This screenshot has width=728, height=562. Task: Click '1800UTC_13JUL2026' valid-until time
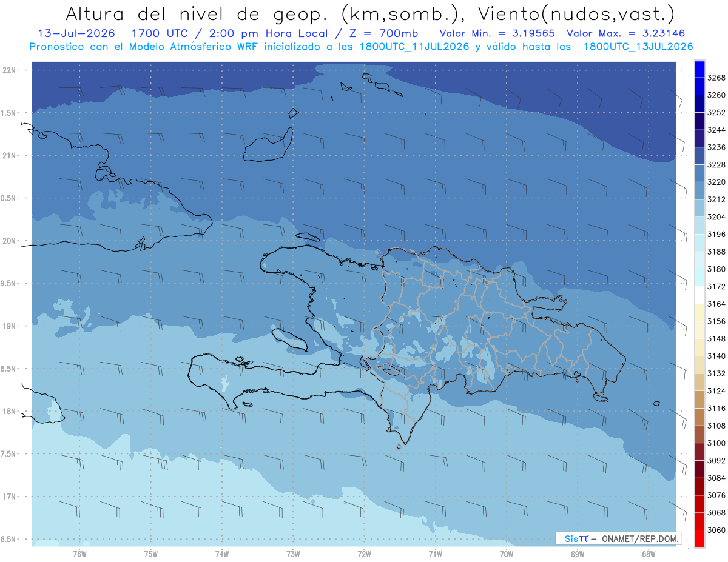(x=638, y=47)
